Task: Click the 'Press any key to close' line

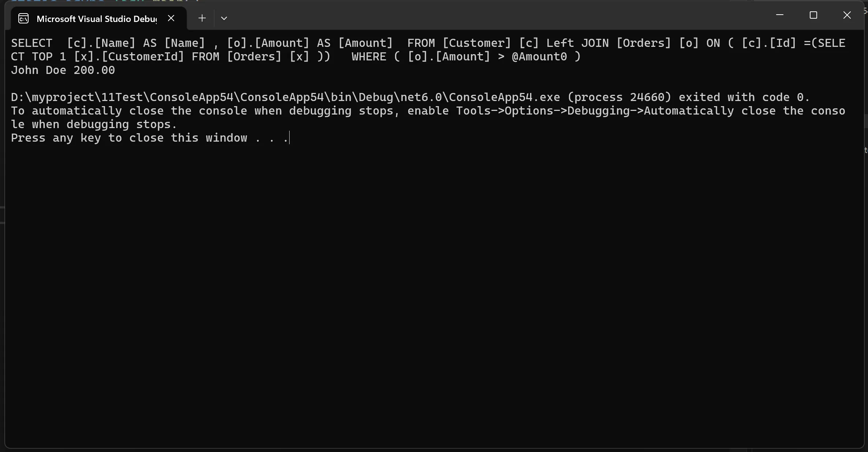Action: point(150,138)
